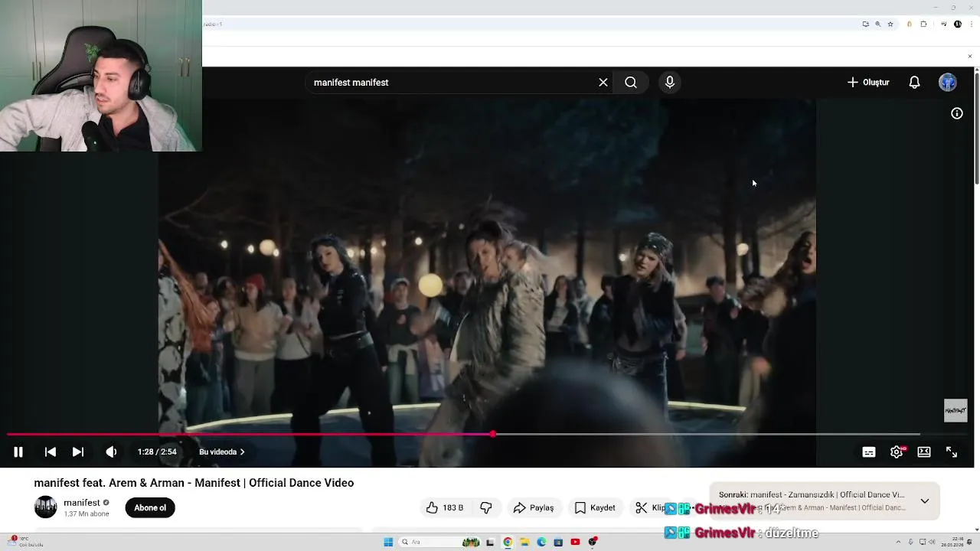Click the progress bar scrubber handle
The width and height of the screenshot is (980, 551).
(493, 434)
